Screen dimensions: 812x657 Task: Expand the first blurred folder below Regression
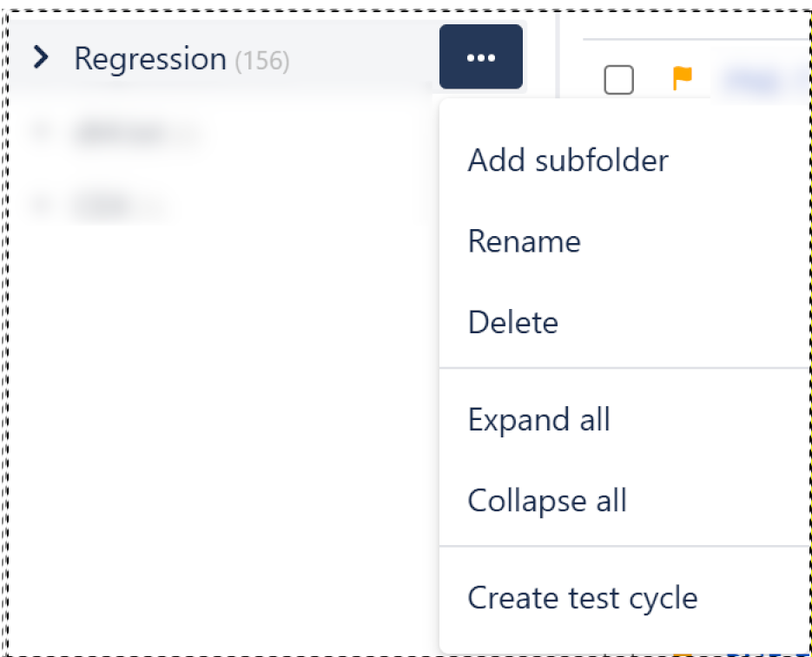40,133
